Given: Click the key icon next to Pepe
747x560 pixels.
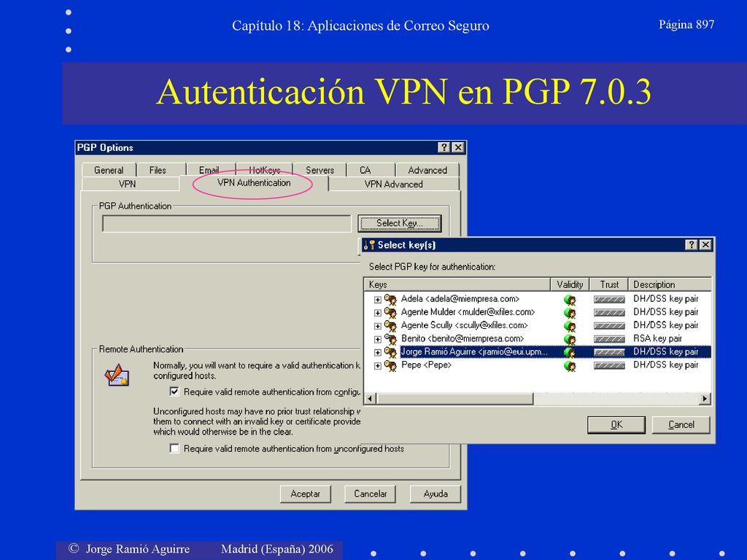Looking at the screenshot, I should pyautogui.click(x=390, y=365).
